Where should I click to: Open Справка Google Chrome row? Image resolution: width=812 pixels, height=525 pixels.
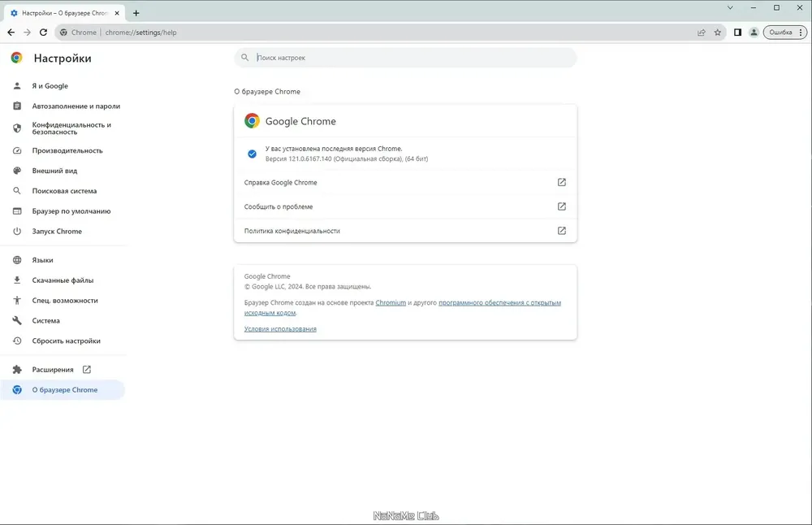coord(405,182)
